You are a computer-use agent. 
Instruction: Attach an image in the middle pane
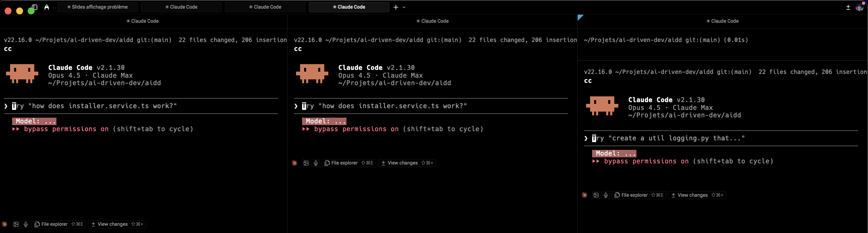point(306,163)
